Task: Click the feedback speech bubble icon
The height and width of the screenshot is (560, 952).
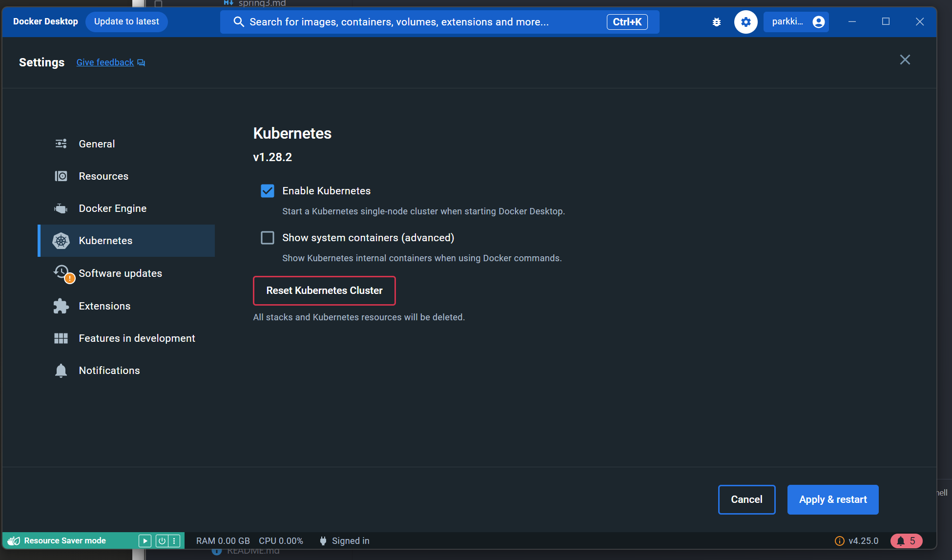Action: [141, 62]
